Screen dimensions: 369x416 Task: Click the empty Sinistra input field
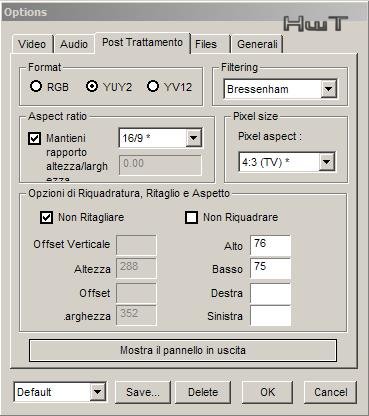270,316
